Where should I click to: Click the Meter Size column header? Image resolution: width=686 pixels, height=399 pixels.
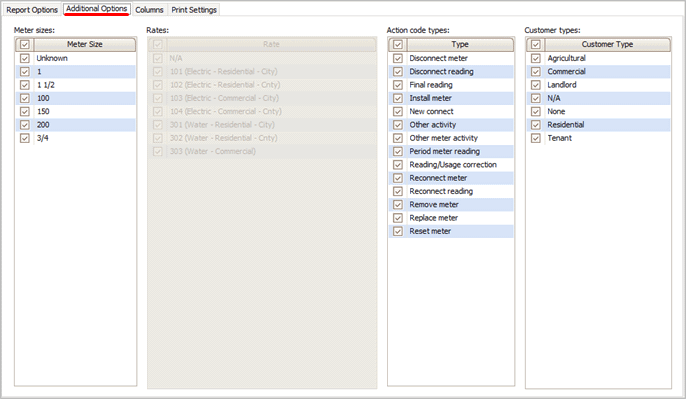[85, 44]
